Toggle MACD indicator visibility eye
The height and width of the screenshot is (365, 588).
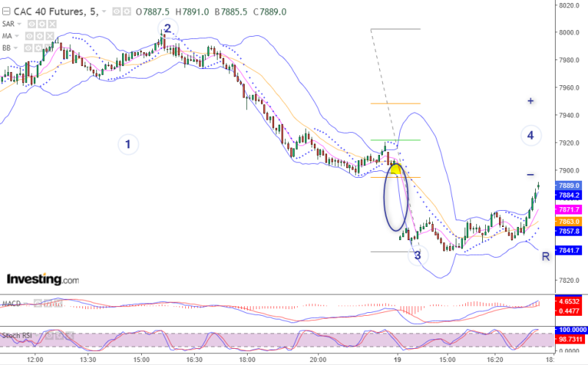click(x=38, y=303)
